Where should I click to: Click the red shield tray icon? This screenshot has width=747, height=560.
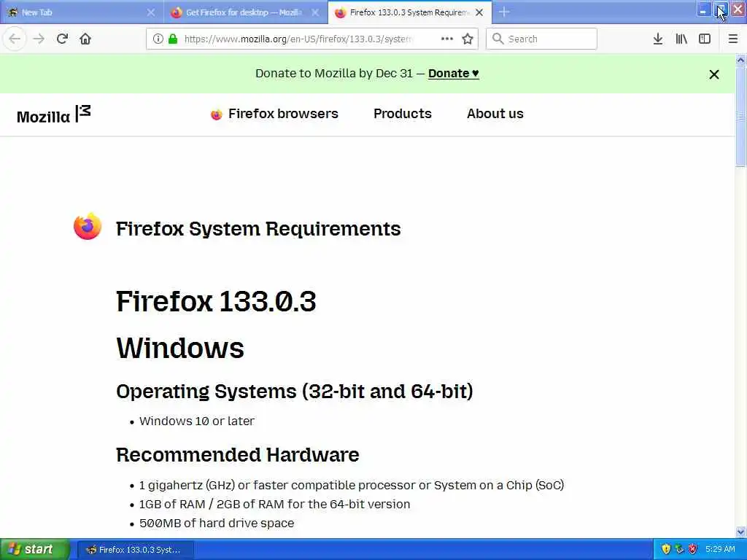click(x=693, y=549)
